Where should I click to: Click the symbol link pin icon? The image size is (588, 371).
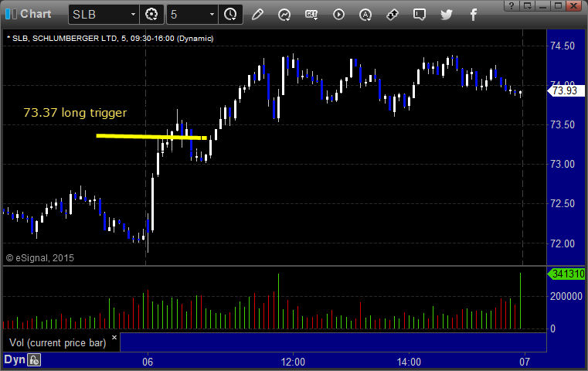click(393, 15)
